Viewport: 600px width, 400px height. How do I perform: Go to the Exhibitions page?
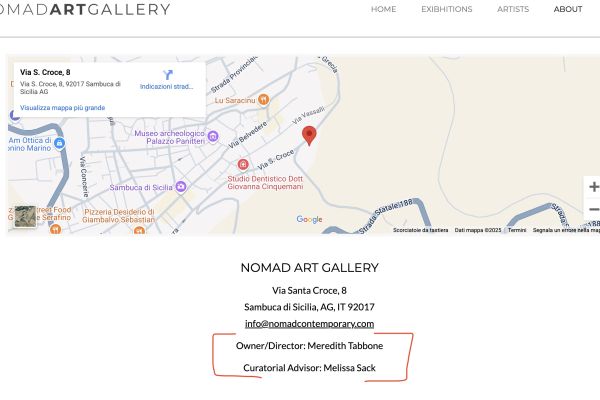pos(446,9)
